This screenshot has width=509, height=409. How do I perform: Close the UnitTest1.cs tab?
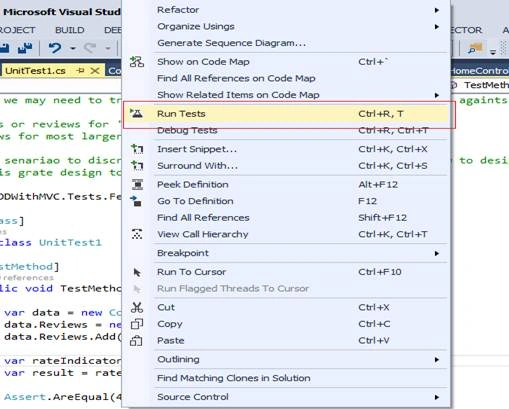[95, 71]
